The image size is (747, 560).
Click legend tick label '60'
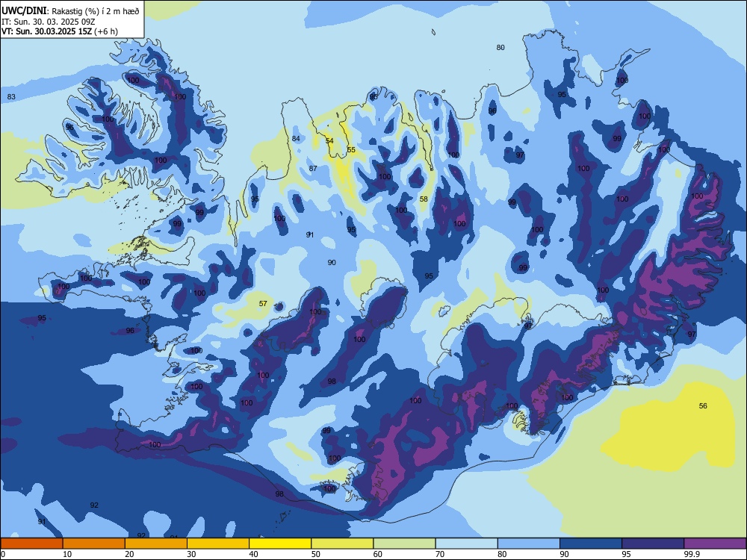click(378, 554)
